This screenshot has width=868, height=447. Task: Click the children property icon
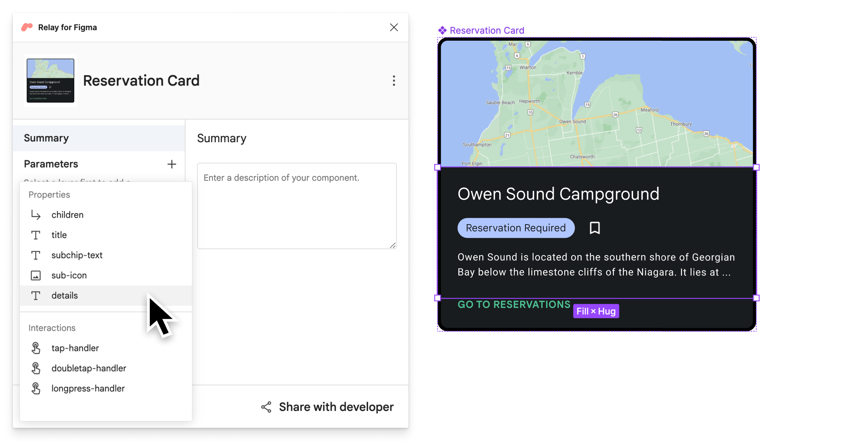36,215
